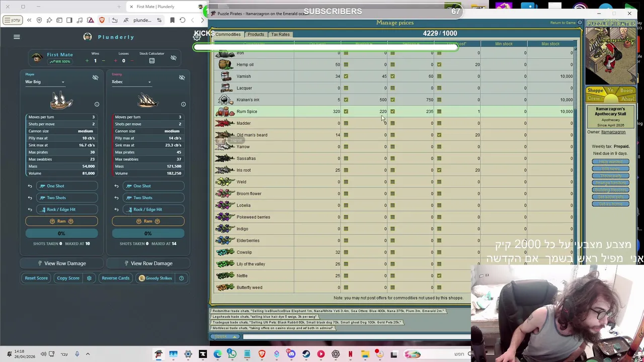Toggle the Greedy Strikes button

point(155,278)
